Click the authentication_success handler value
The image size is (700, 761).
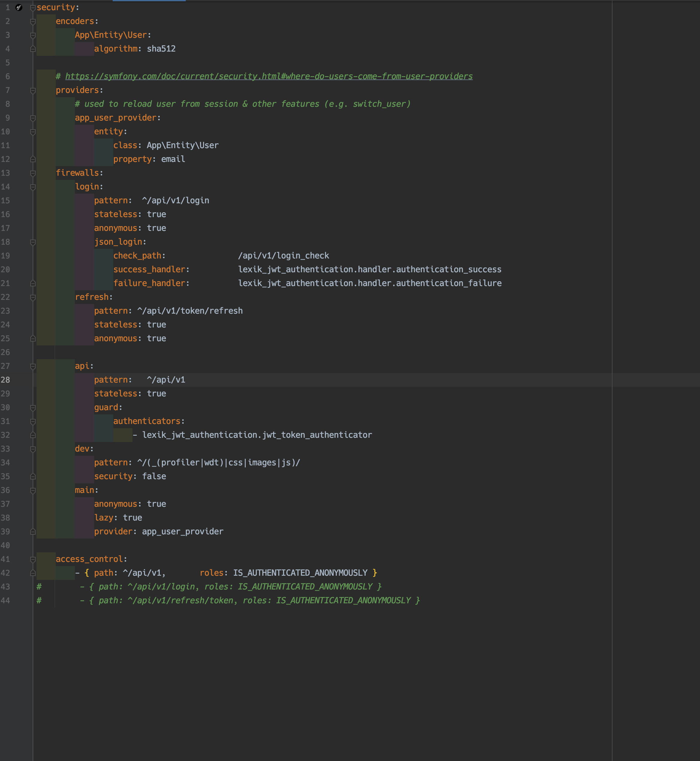click(370, 270)
